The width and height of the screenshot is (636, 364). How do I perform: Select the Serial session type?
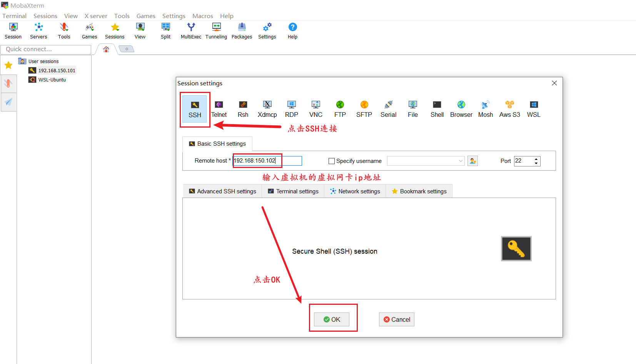pos(388,109)
